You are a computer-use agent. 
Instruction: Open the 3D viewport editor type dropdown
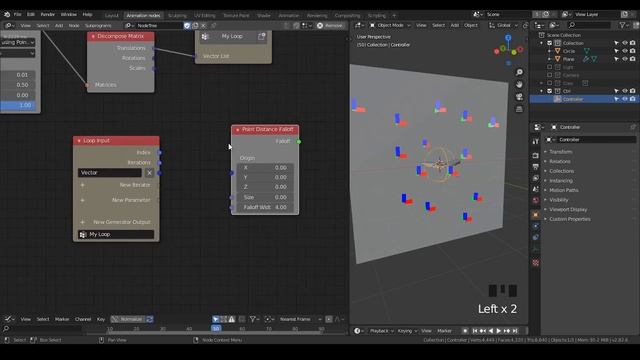pyautogui.click(x=359, y=25)
